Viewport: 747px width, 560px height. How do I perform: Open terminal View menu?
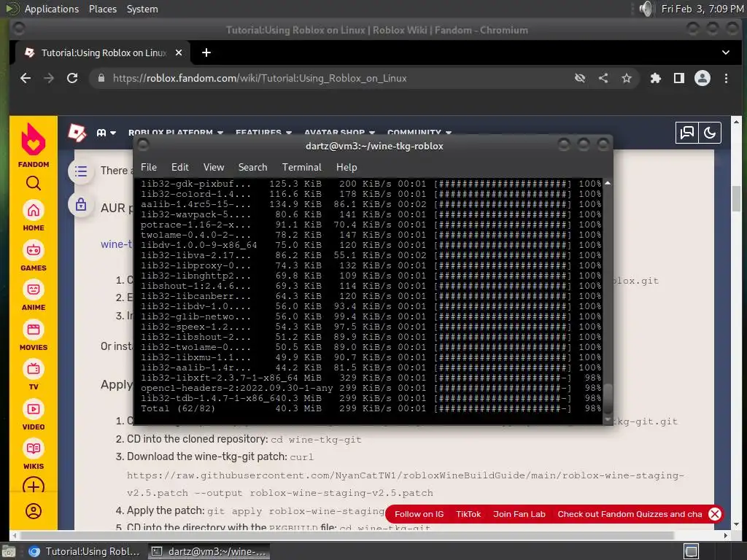pos(214,167)
